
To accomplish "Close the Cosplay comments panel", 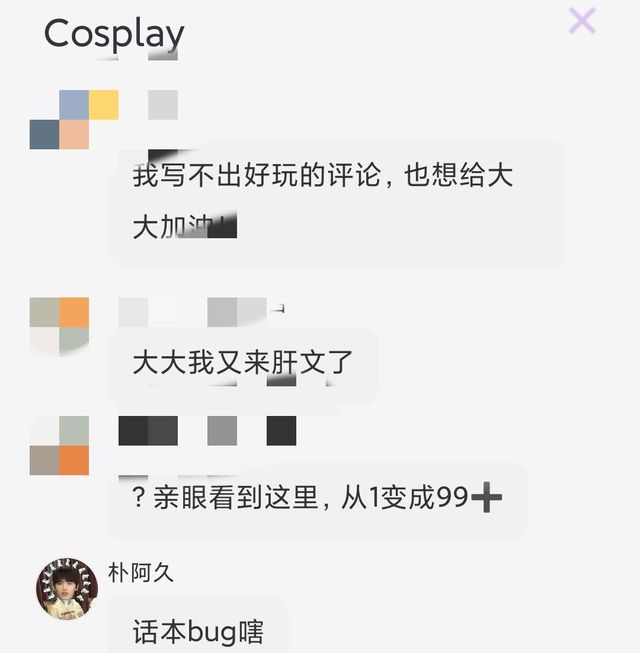I will (582, 20).
